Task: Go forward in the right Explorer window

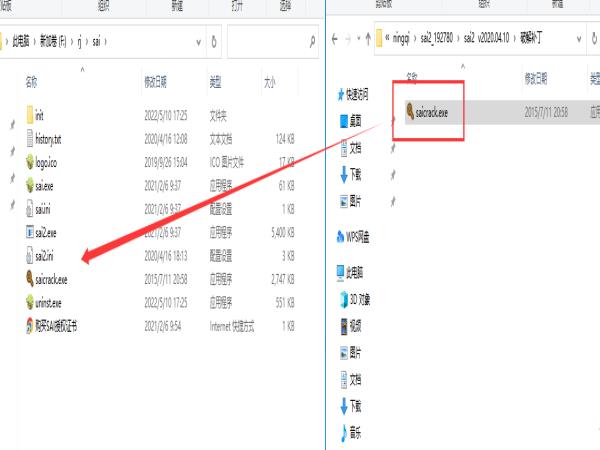Action: [x=348, y=39]
